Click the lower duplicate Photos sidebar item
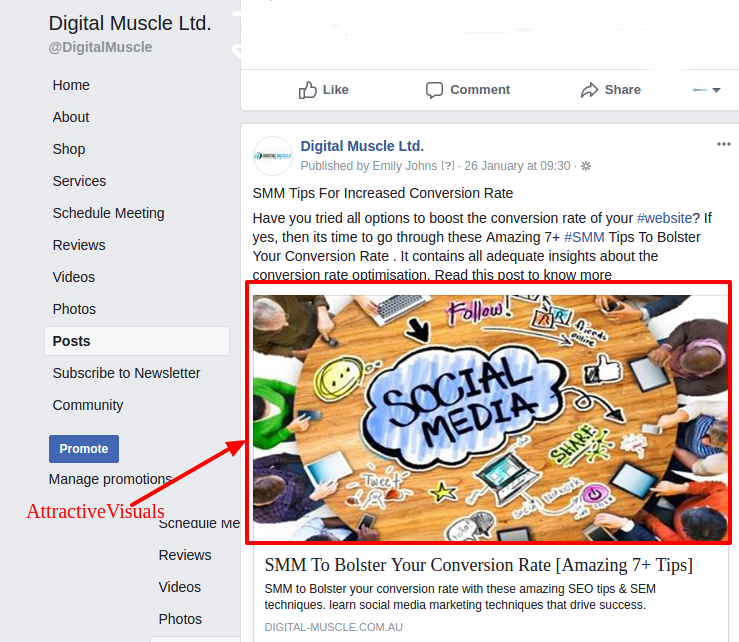Screen dimensions: 739x642 180,620
